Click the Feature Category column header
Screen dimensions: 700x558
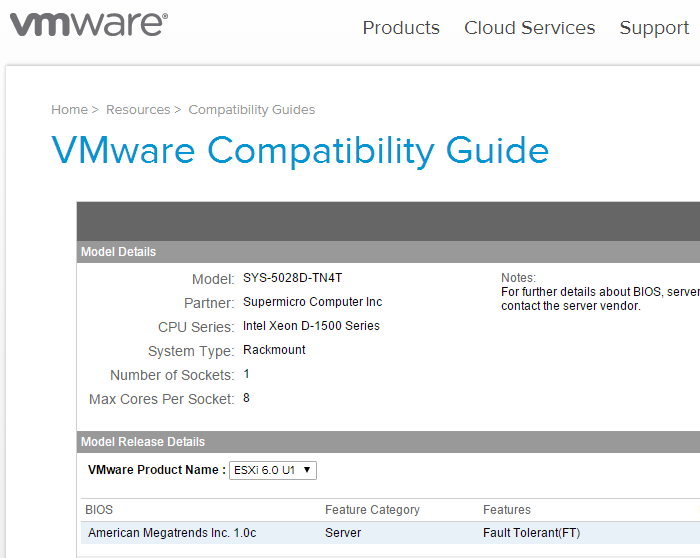pyautogui.click(x=372, y=510)
